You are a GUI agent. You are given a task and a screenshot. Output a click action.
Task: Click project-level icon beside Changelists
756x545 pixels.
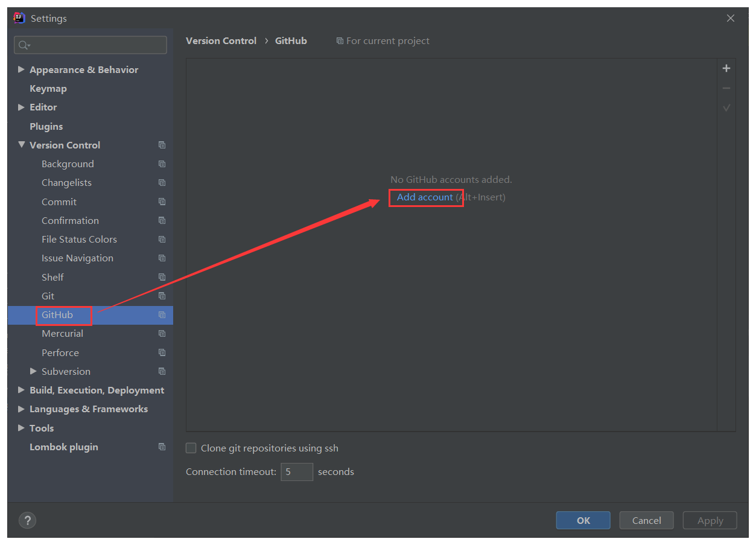(162, 182)
